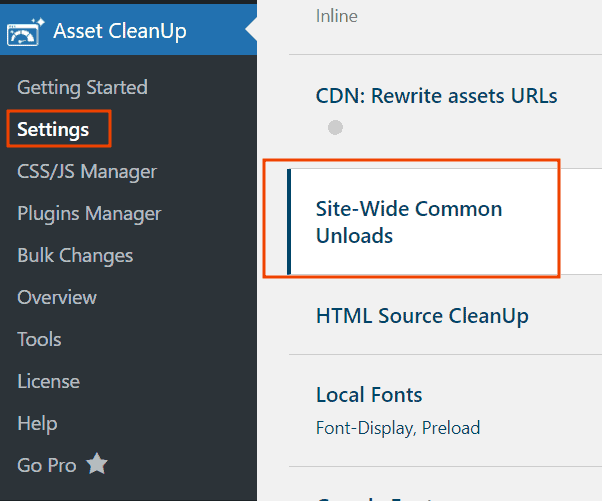
Task: Open the Tools submenu item
Action: (x=39, y=340)
